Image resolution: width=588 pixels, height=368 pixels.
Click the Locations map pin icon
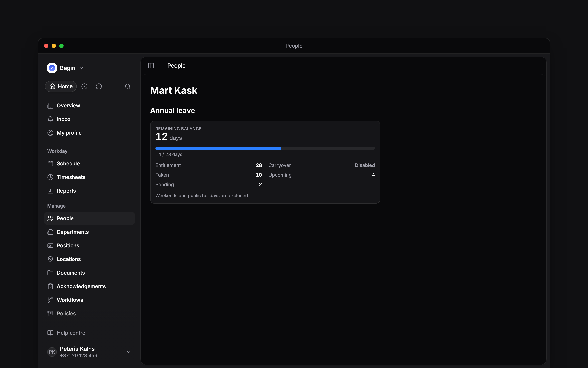click(50, 259)
